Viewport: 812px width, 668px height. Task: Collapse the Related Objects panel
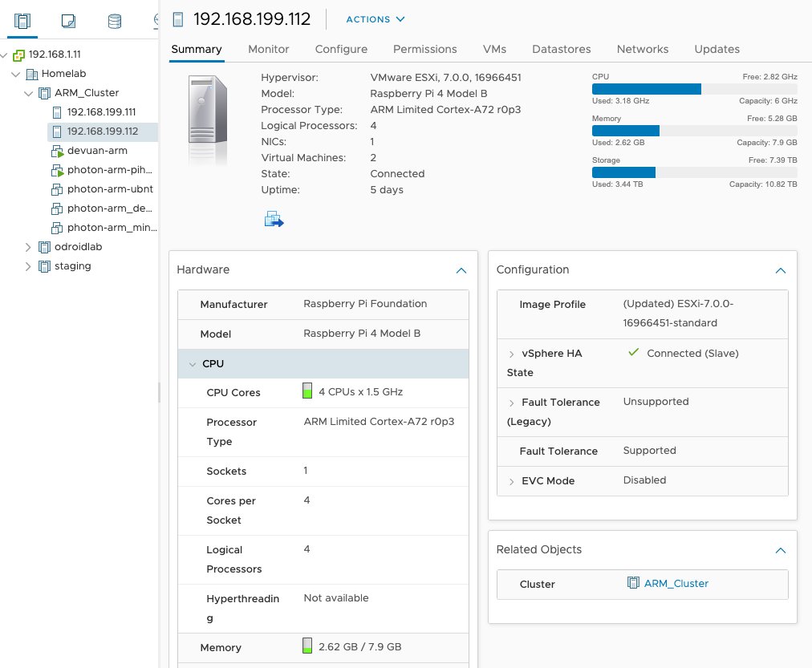781,551
